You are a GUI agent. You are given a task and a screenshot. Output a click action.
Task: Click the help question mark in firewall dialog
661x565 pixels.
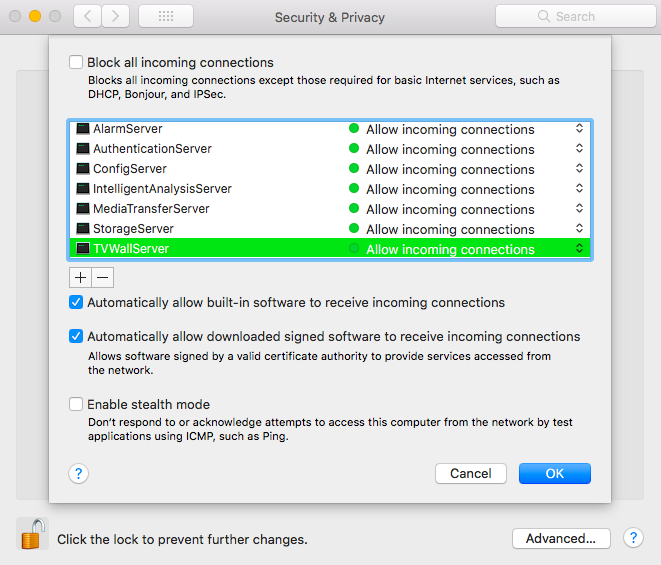79,473
